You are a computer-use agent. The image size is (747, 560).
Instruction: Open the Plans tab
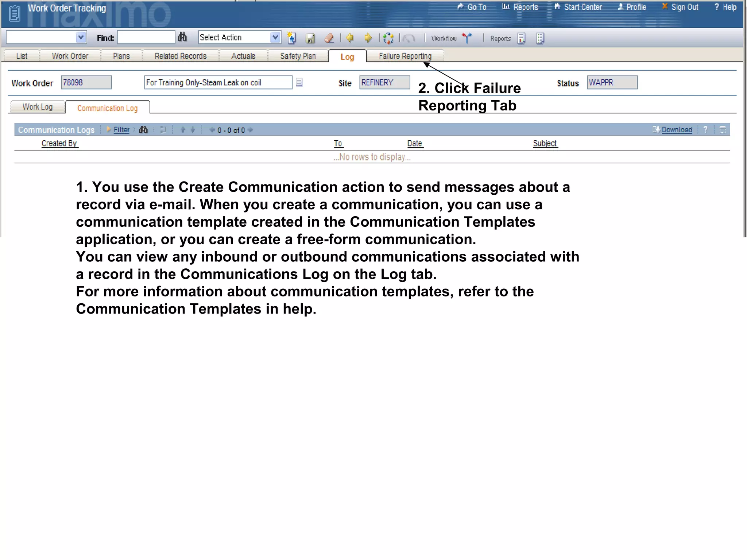click(121, 56)
